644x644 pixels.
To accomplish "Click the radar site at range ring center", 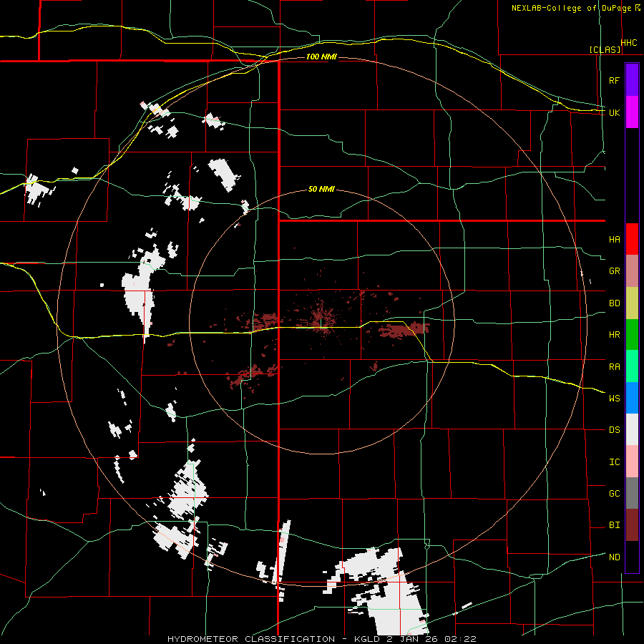I will (x=321, y=321).
